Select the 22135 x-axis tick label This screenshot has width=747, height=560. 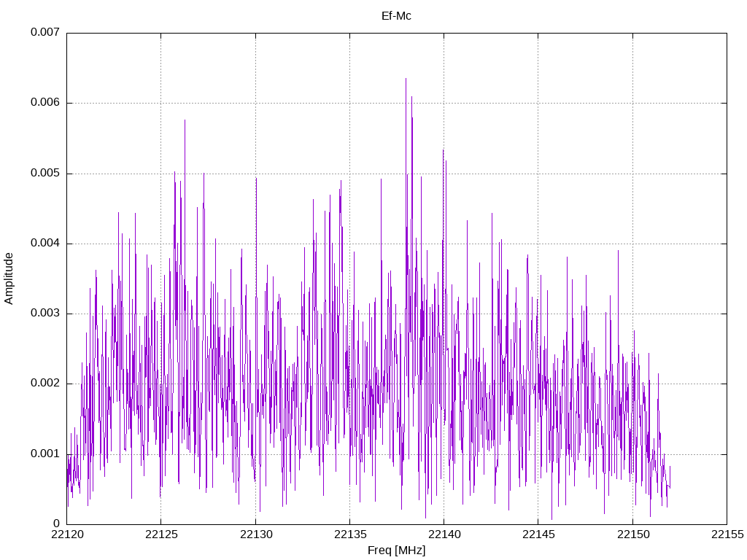tap(350, 534)
